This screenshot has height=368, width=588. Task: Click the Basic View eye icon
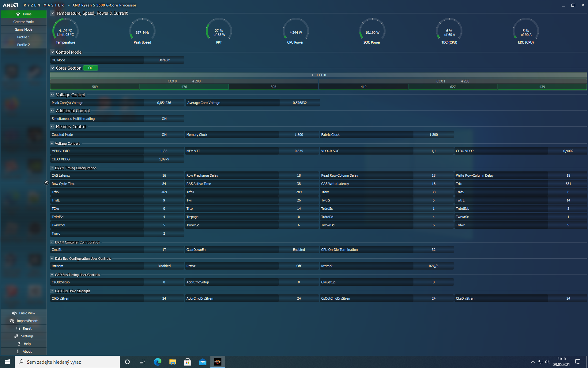pos(14,313)
